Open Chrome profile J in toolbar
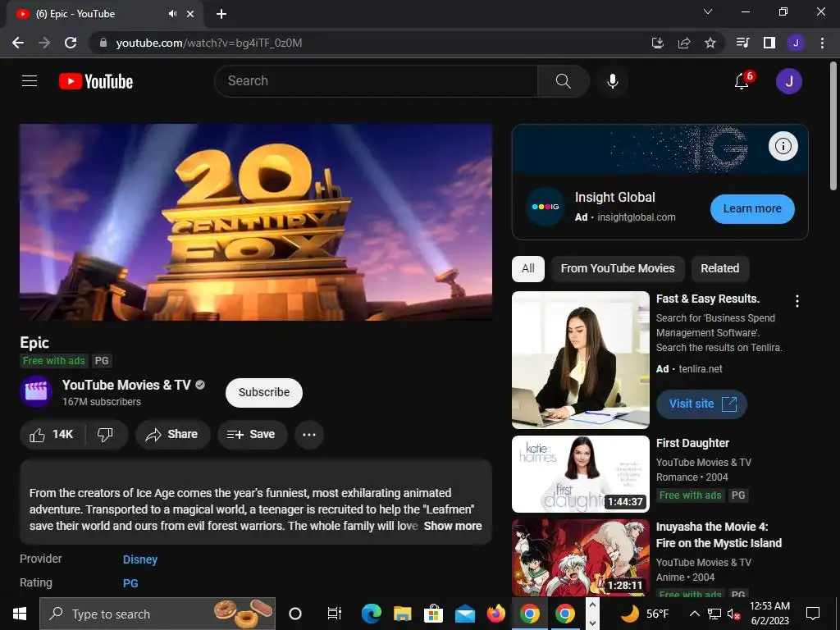The width and height of the screenshot is (840, 630). pos(796,43)
